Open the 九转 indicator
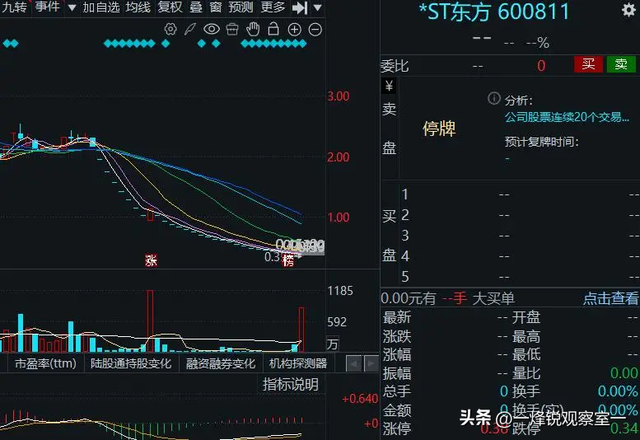This screenshot has height=440, width=640. (14, 7)
